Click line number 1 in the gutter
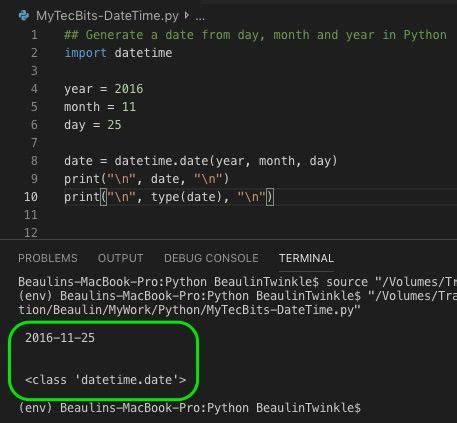 pos(34,35)
